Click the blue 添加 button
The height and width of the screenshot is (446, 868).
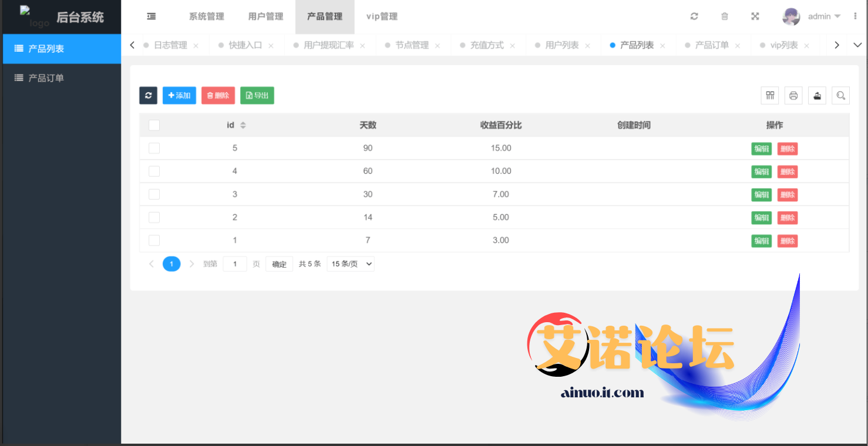click(179, 95)
